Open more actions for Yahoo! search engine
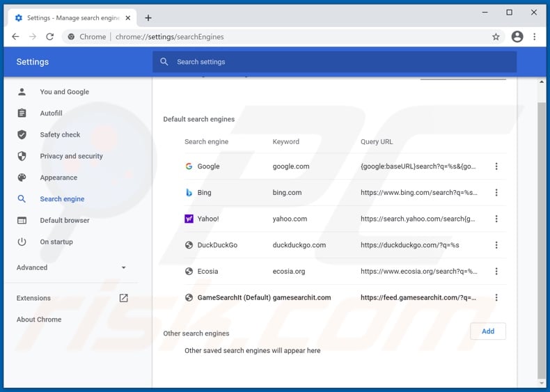Image resolution: width=550 pixels, height=392 pixels. coord(496,219)
